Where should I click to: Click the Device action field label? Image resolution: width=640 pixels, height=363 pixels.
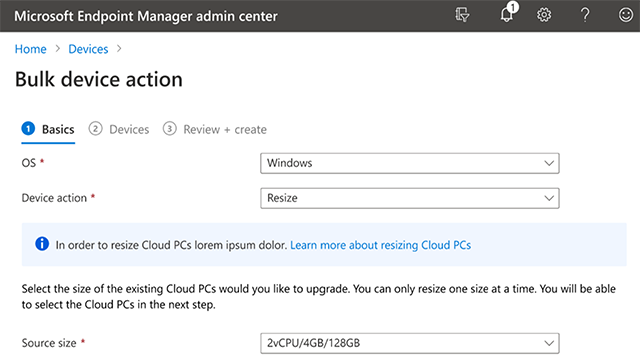point(54,198)
